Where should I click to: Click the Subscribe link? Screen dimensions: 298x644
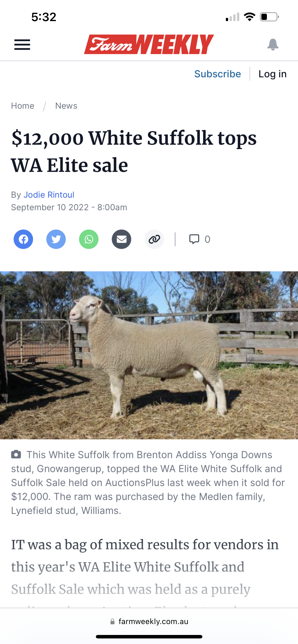pyautogui.click(x=218, y=74)
